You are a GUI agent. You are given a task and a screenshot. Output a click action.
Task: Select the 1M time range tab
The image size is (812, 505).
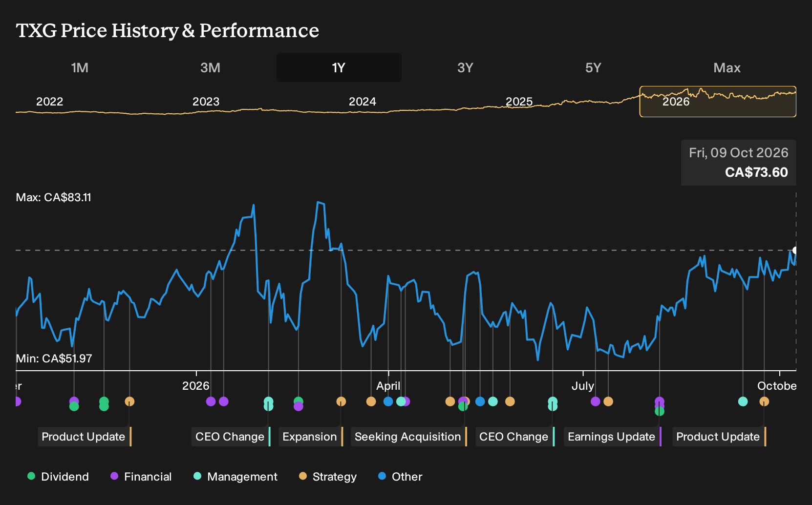point(80,67)
